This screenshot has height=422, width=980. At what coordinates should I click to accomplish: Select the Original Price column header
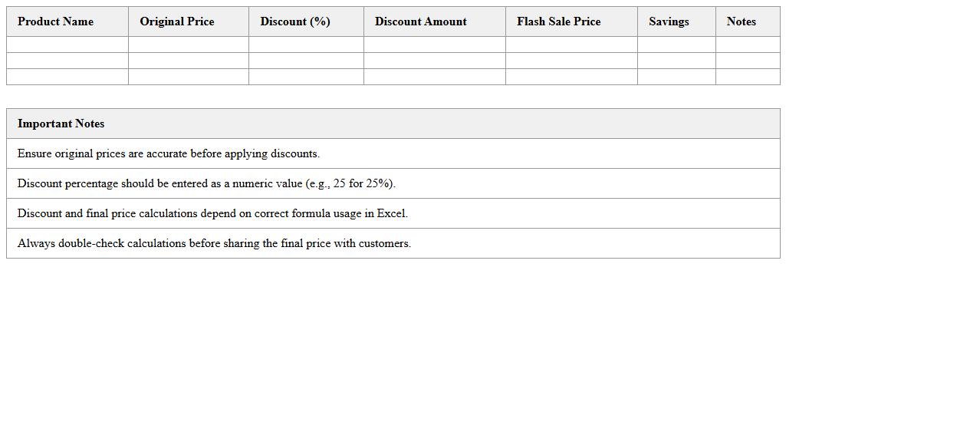189,21
